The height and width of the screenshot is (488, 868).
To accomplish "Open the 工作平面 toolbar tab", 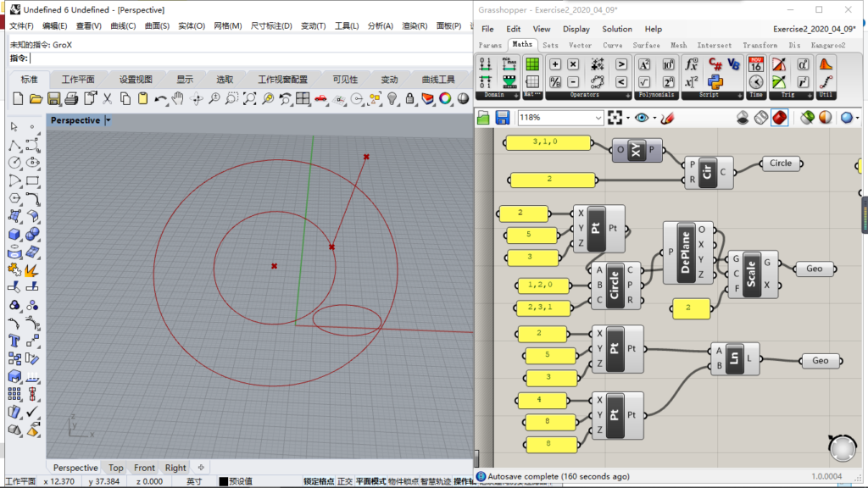I will 78,79.
